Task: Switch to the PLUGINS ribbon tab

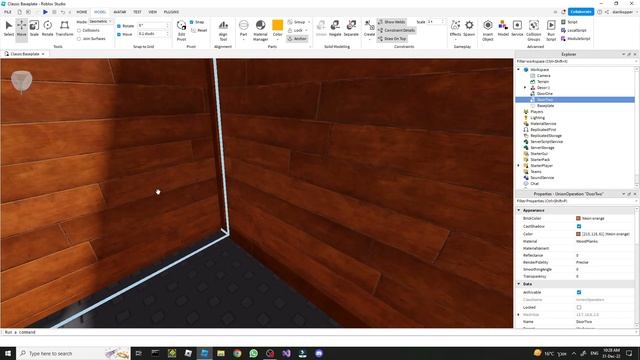Action: pos(171,12)
